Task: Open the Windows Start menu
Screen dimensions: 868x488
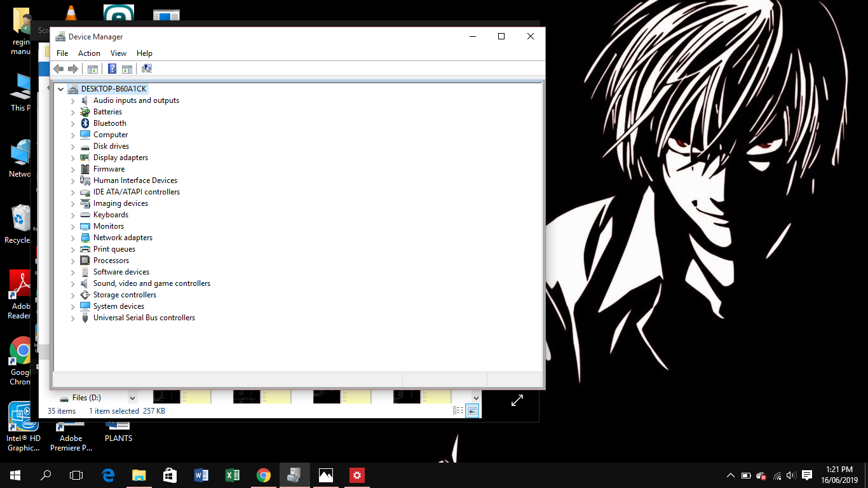Action: tap(15, 475)
